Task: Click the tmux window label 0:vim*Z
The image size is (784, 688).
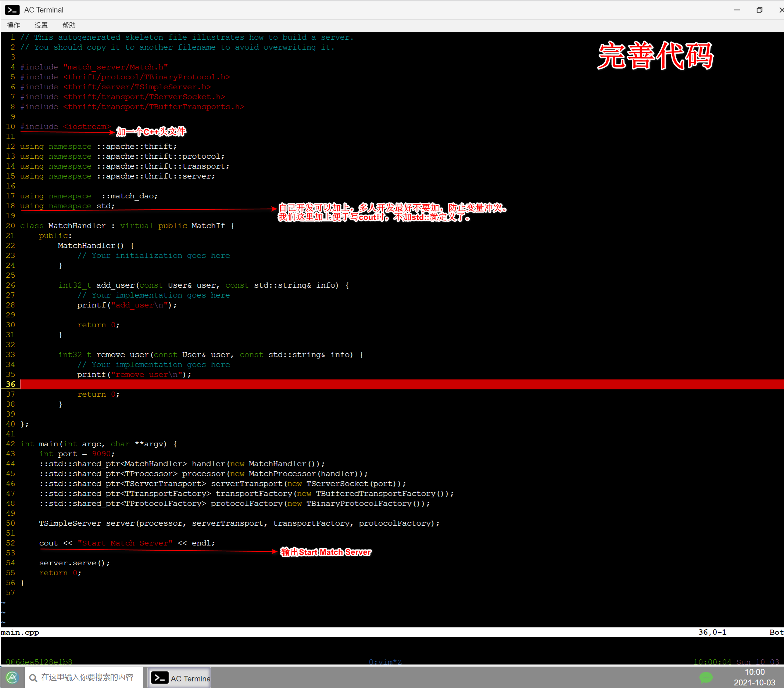Action: [x=385, y=662]
